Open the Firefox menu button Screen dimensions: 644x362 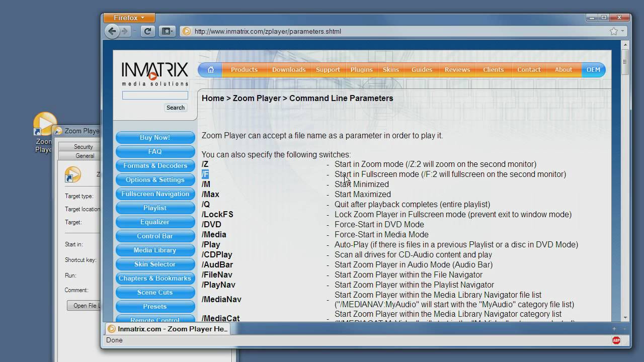128,18
